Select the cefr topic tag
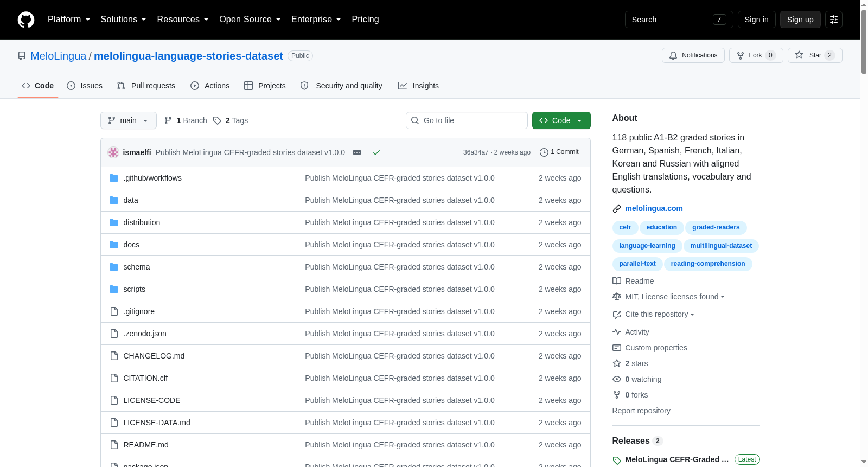The height and width of the screenshot is (467, 868). (x=625, y=227)
